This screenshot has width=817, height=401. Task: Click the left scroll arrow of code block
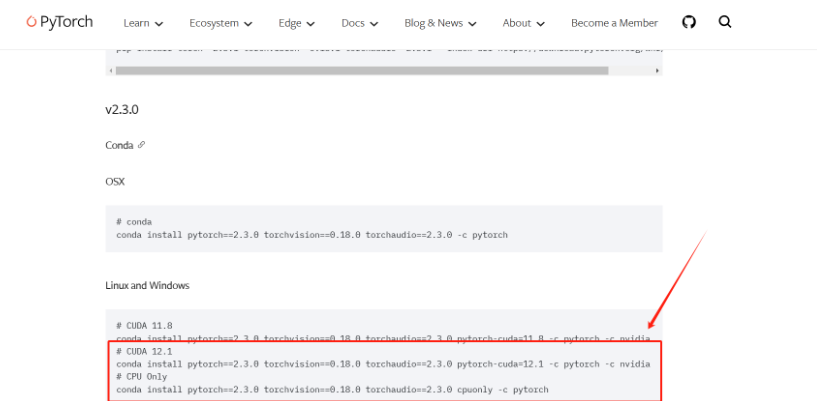pyautogui.click(x=110, y=70)
